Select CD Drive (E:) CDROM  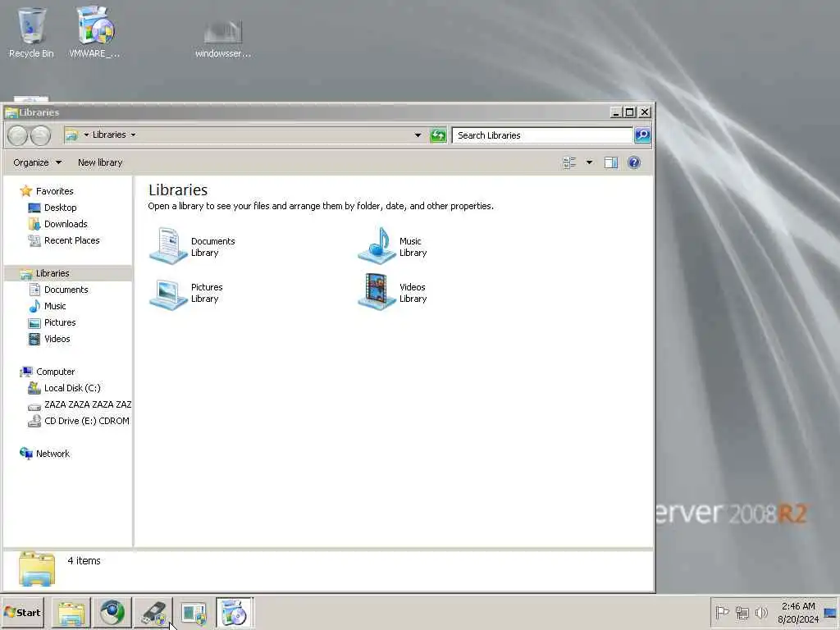[x=80, y=421]
